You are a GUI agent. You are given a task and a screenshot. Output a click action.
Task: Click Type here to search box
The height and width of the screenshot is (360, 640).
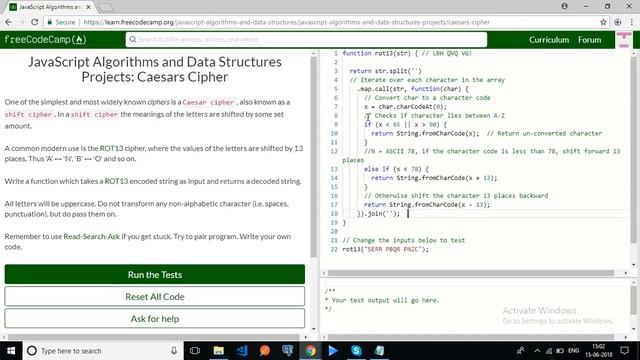[103, 351]
